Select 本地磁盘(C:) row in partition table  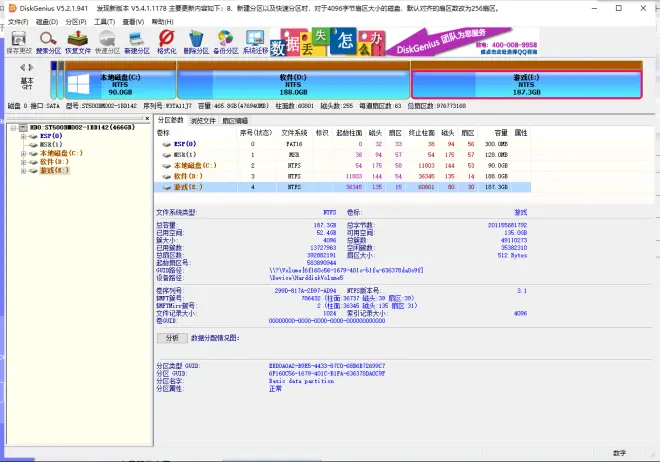[343, 165]
